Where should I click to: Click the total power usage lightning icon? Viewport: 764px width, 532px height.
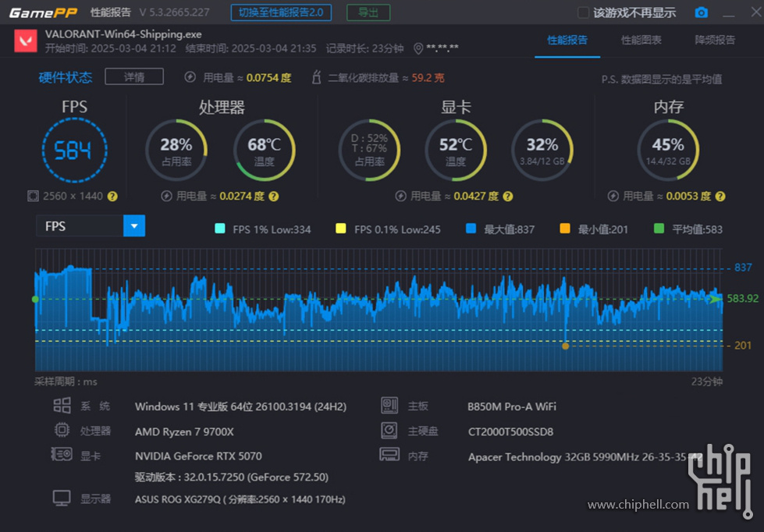pyautogui.click(x=190, y=77)
